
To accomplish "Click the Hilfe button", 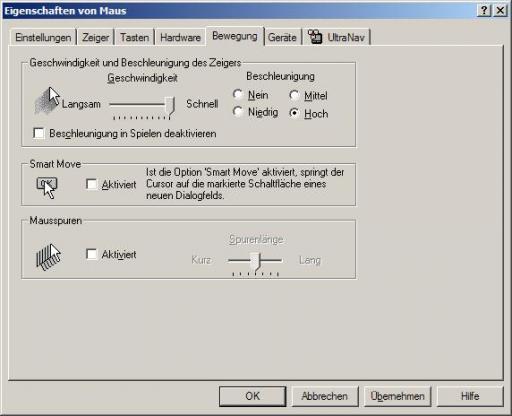I will 470,396.
